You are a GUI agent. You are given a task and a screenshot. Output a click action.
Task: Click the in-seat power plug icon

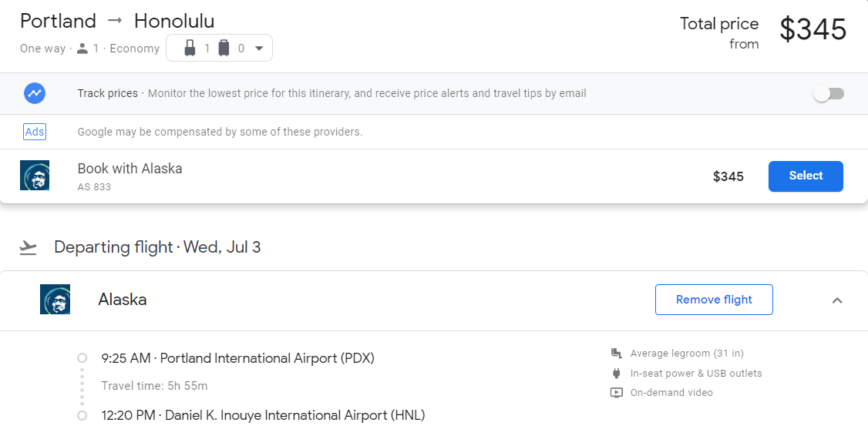[616, 373]
